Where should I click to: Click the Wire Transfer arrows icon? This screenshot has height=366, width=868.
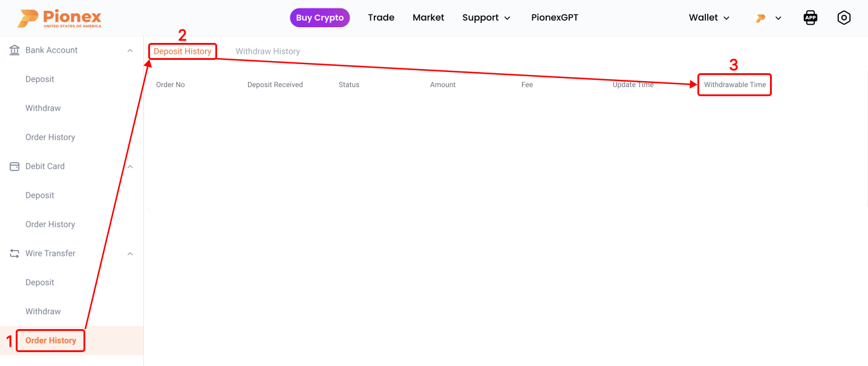pyautogui.click(x=15, y=253)
